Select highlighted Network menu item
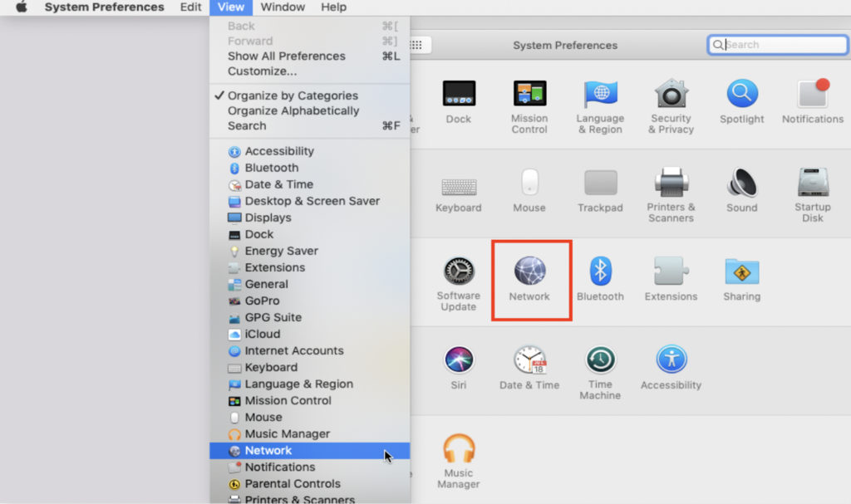Viewport: 851px width, 504px height. (310, 451)
